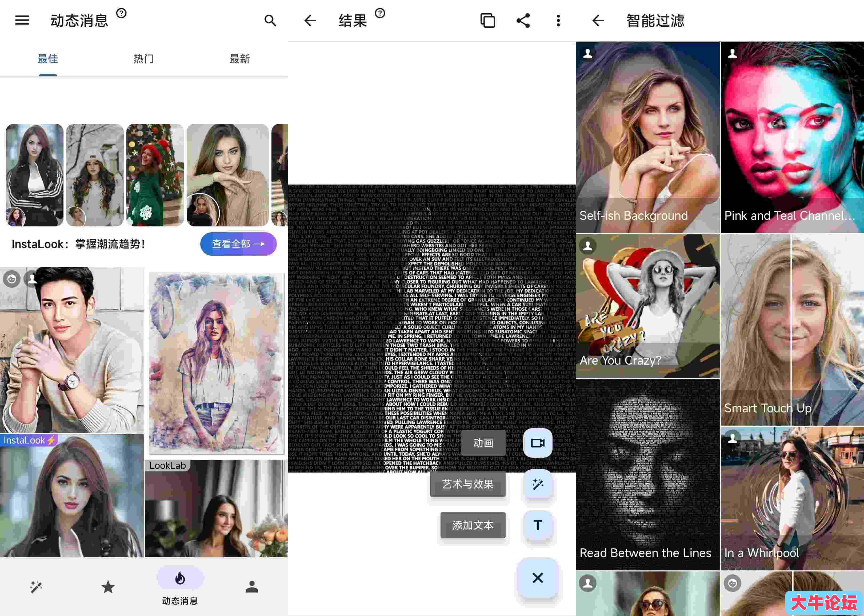Tap the person icon on Self-ish Background card

point(587,53)
